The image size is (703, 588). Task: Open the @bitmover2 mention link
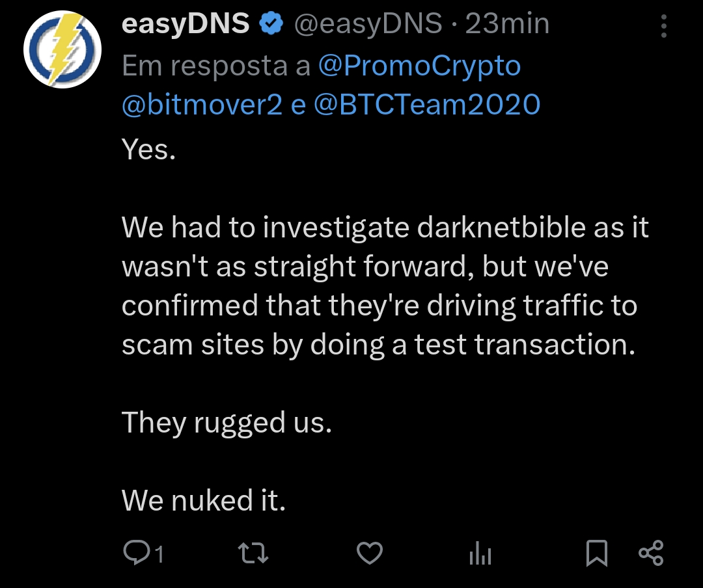point(202,105)
